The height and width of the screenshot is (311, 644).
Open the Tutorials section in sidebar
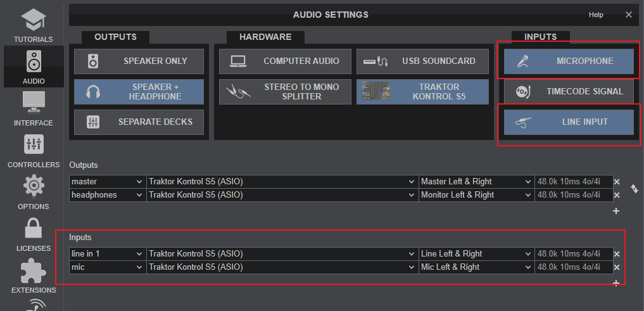click(33, 23)
